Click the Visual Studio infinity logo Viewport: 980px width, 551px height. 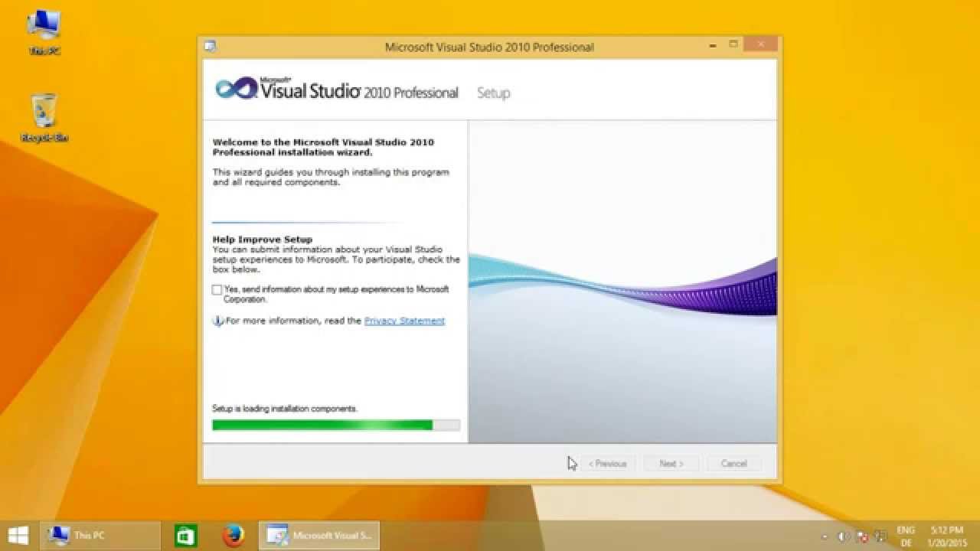pyautogui.click(x=237, y=89)
